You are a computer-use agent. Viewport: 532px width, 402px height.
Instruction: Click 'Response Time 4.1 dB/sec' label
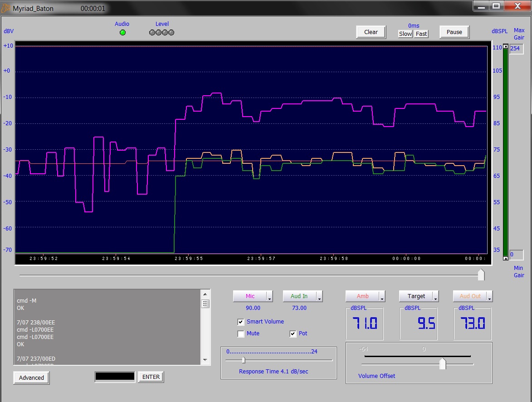coord(273,372)
